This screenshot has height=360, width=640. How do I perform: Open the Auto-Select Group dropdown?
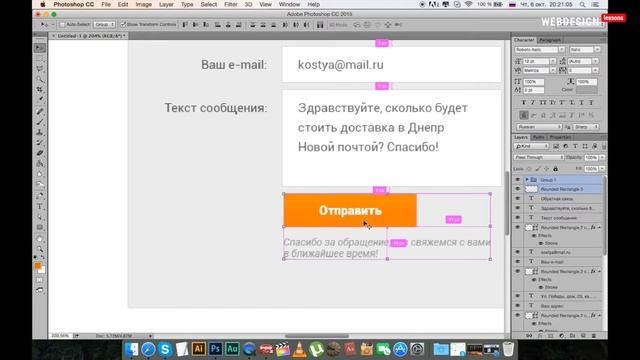point(104,25)
